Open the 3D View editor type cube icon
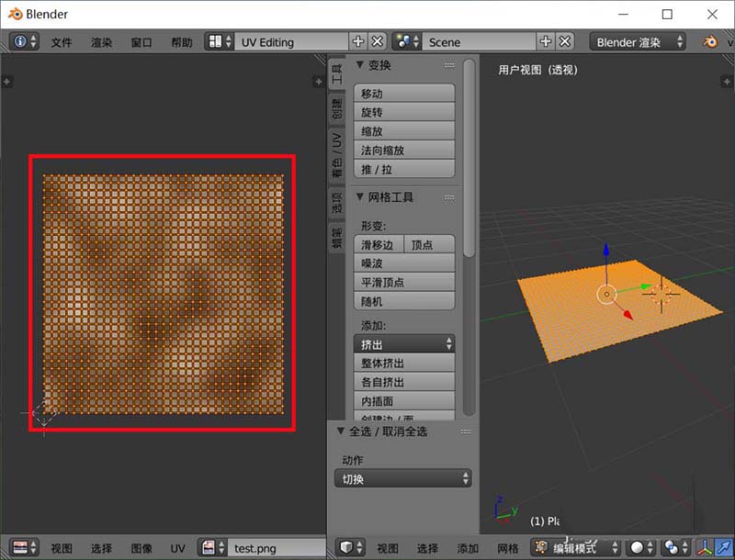Viewport: 735px width, 560px height. 350,547
